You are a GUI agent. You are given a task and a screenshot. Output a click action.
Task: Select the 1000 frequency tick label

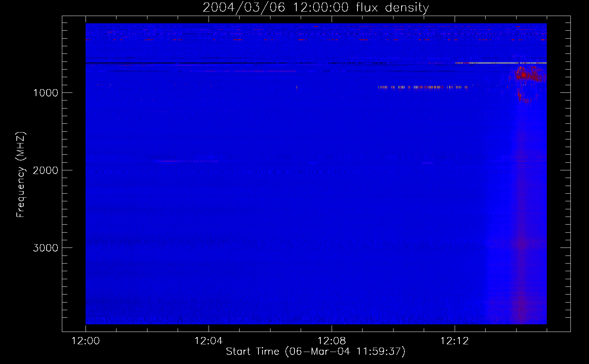coord(46,93)
